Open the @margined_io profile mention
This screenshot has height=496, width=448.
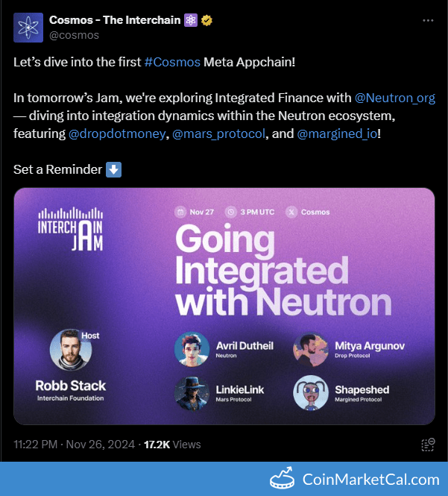337,134
